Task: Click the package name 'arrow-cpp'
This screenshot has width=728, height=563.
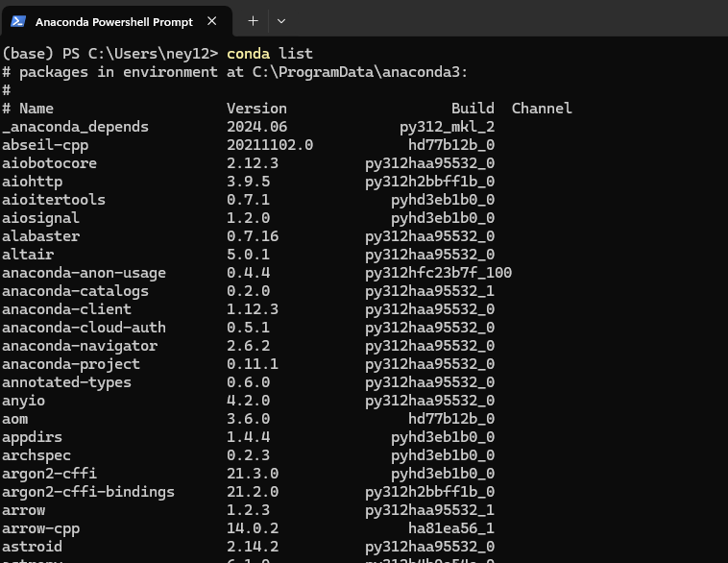Action: (x=41, y=528)
